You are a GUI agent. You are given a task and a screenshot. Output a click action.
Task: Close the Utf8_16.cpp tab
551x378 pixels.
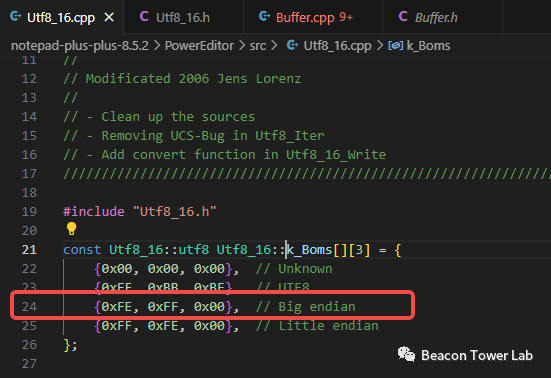109,17
